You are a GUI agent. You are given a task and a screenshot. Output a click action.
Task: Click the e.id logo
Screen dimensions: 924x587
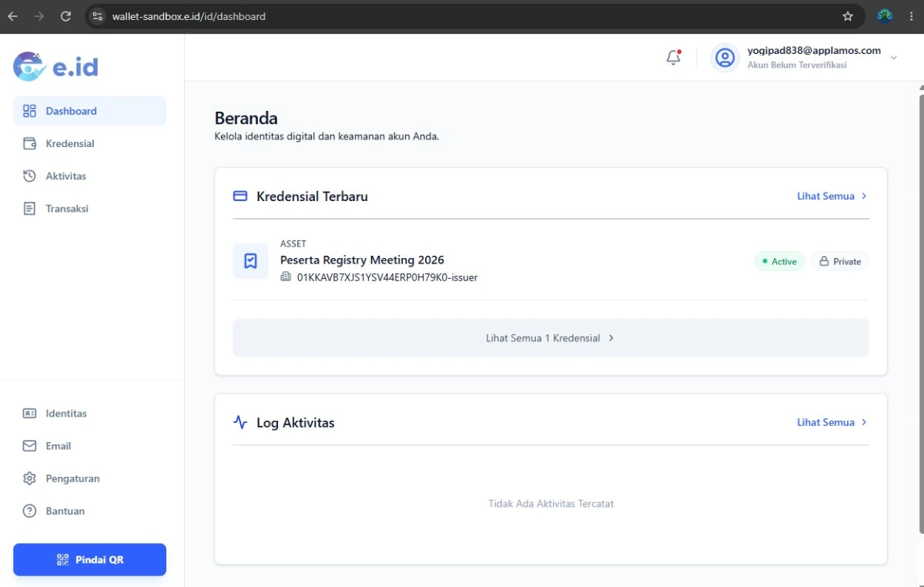coord(56,67)
